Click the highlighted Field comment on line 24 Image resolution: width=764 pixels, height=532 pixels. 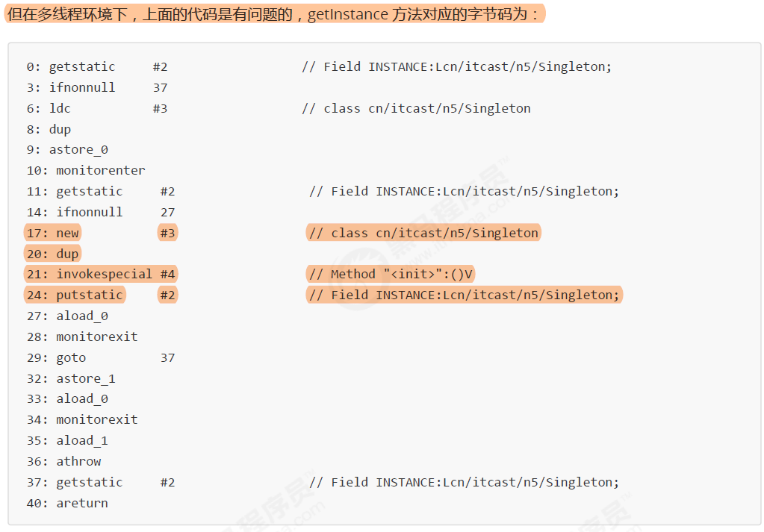[464, 295]
